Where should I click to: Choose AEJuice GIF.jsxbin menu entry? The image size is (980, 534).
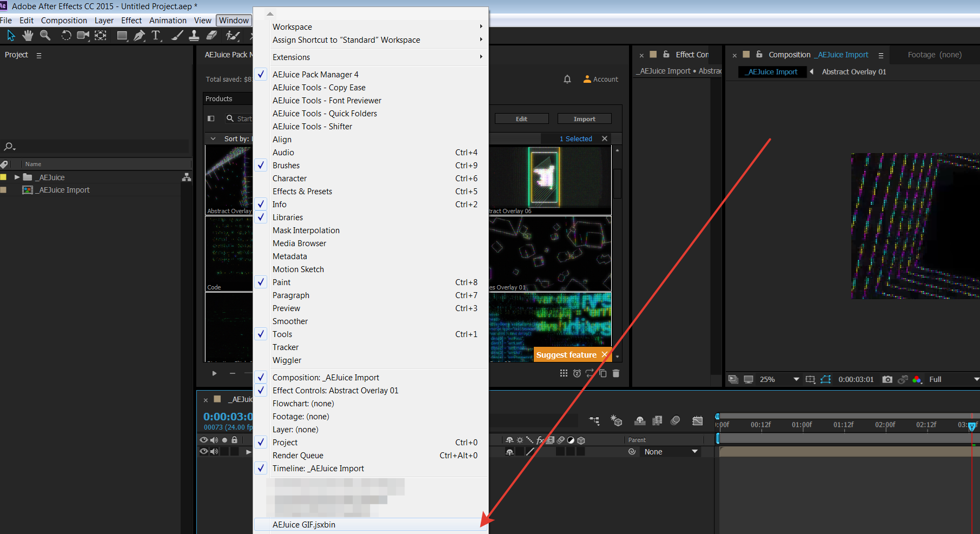304,525
